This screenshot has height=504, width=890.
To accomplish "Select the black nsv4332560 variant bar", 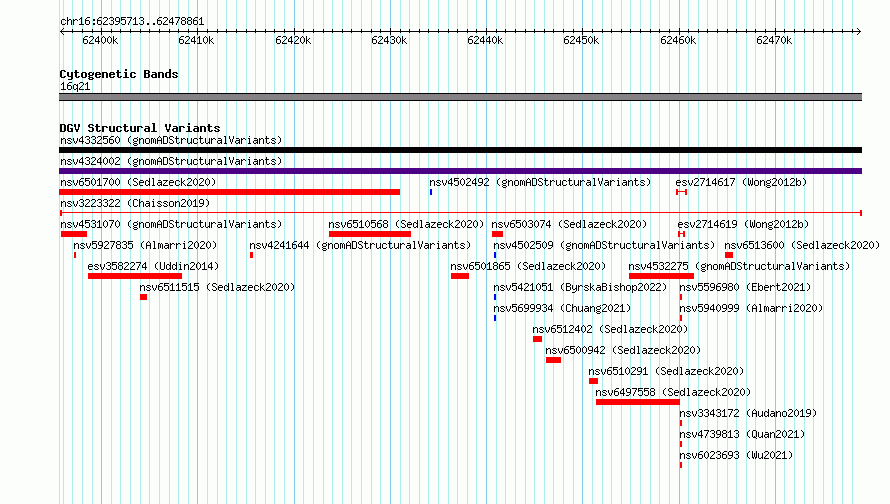I will pyautogui.click(x=460, y=150).
